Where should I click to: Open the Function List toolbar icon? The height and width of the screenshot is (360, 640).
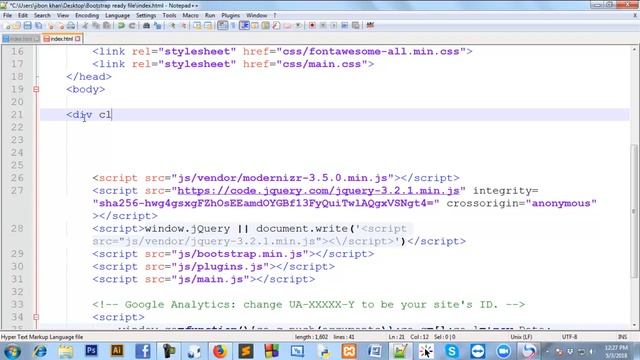(276, 26)
